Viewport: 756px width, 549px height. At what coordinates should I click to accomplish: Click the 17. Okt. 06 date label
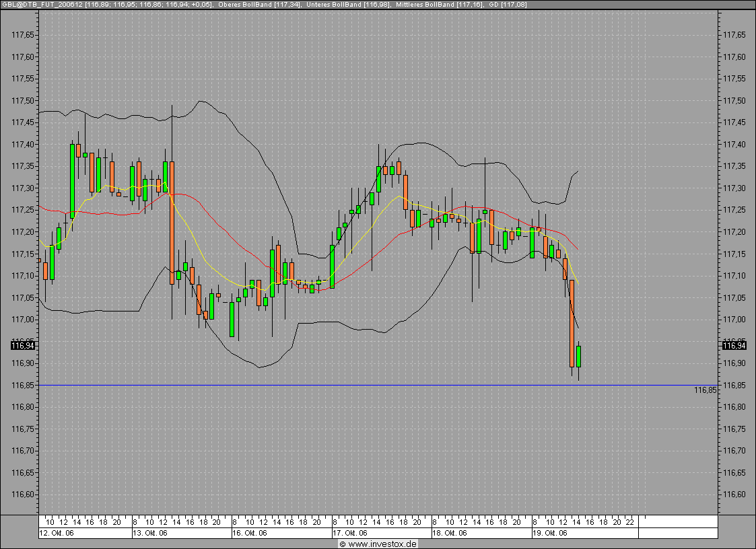pyautogui.click(x=350, y=533)
